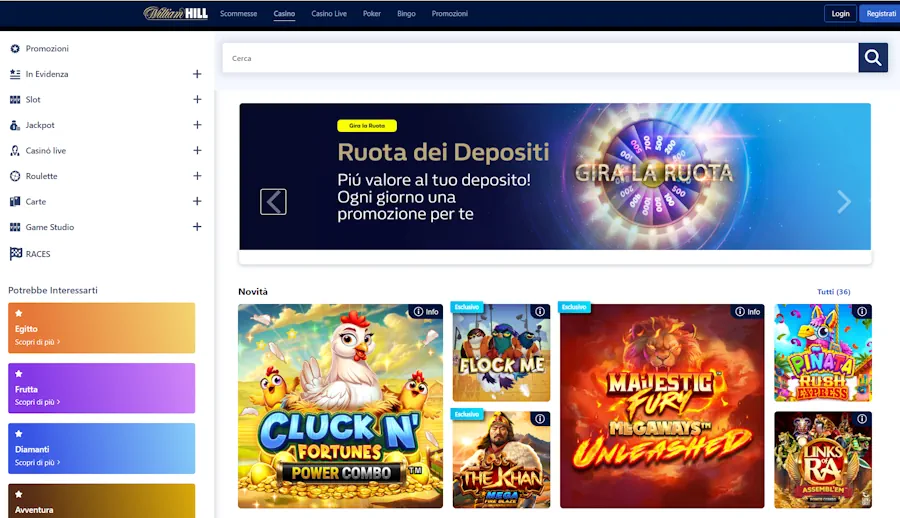Click the Roulette wheel icon

click(x=15, y=176)
